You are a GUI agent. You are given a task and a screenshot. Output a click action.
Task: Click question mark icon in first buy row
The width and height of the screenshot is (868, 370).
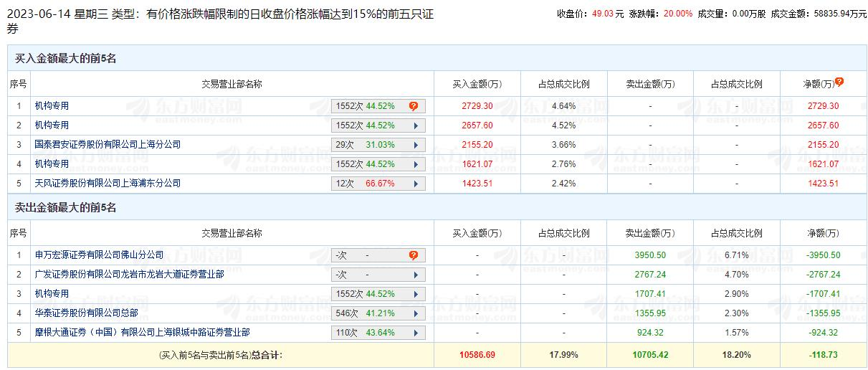pos(414,106)
